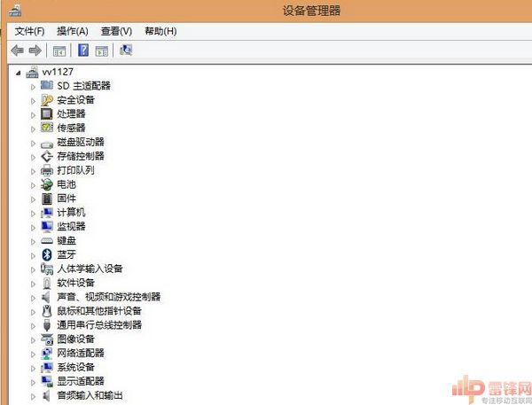Screen dimensions: 532x405
Task: Click the Forward arrow toolbar button
Action: 35,51
